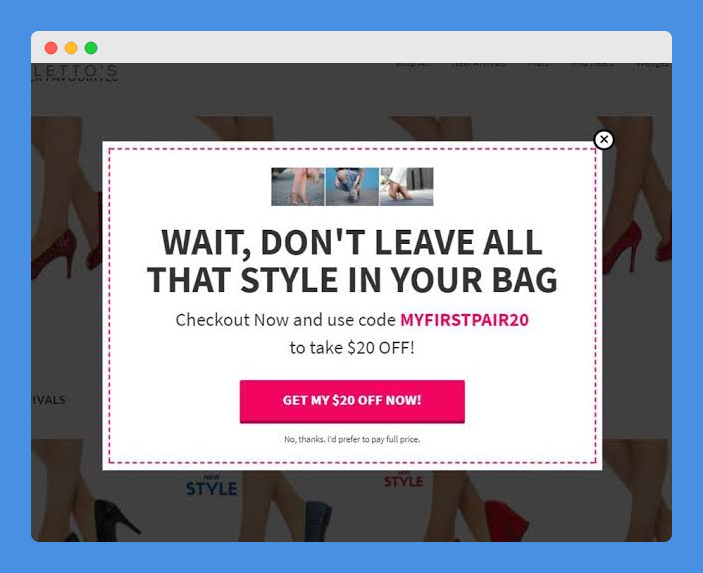Image resolution: width=703 pixels, height=573 pixels.
Task: Click the red glitter heel left of the popup
Action: pyautogui.click(x=53, y=254)
